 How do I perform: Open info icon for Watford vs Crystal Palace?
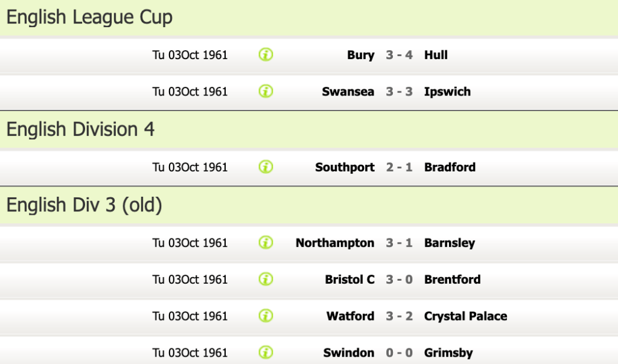tap(266, 316)
